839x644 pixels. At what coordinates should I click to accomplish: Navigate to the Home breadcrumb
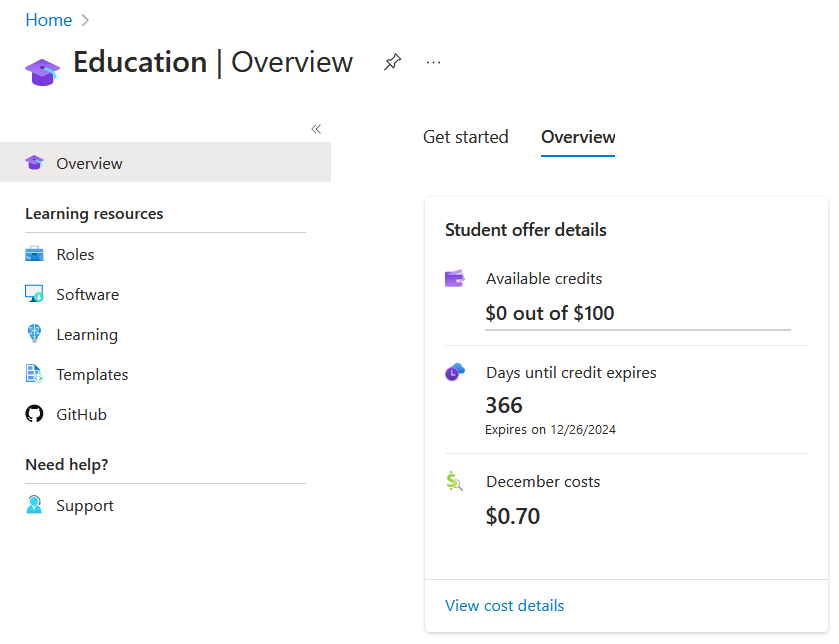coord(48,20)
